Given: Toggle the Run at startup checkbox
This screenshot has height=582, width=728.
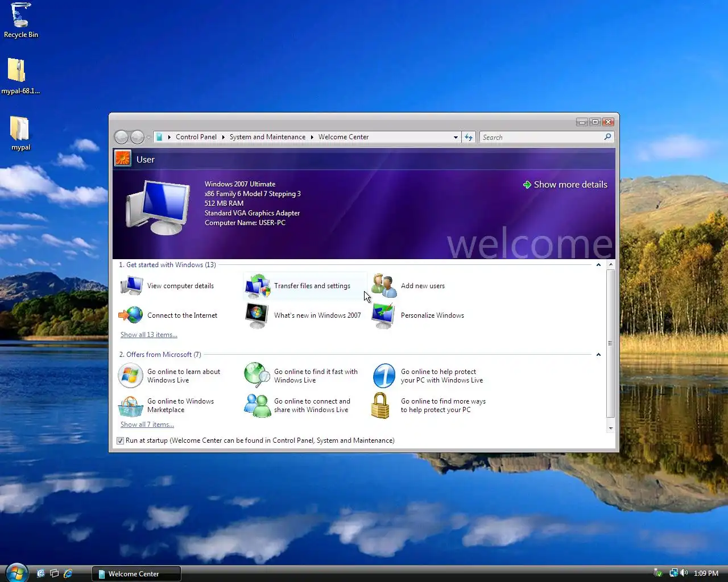Looking at the screenshot, I should 120,440.
